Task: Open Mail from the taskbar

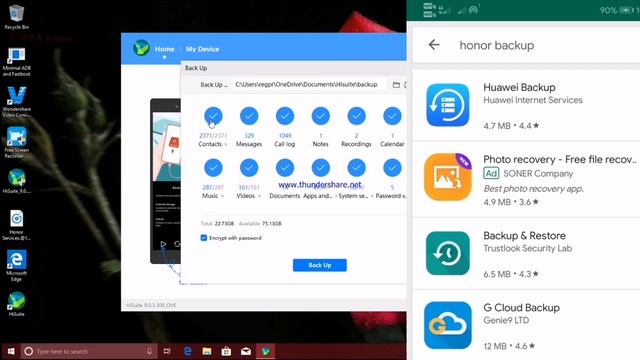Action: pos(246,351)
